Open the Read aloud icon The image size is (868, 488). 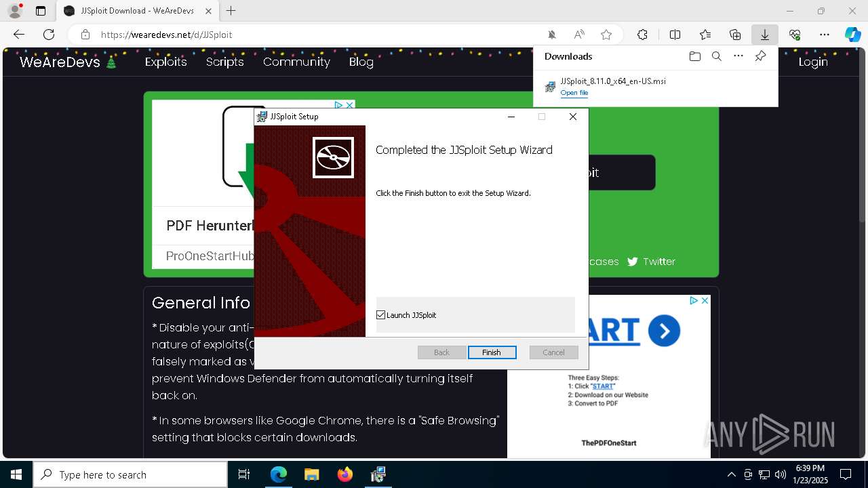point(579,35)
